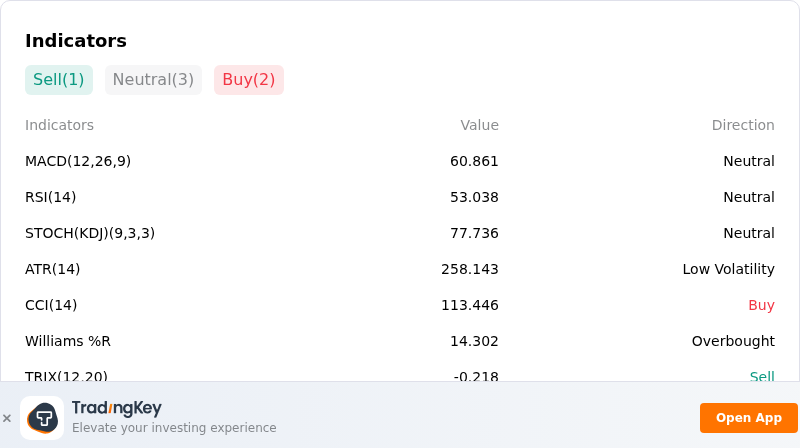Select the Neutral(3) filter chip
Viewport: 800px width, 448px height.
153,80
